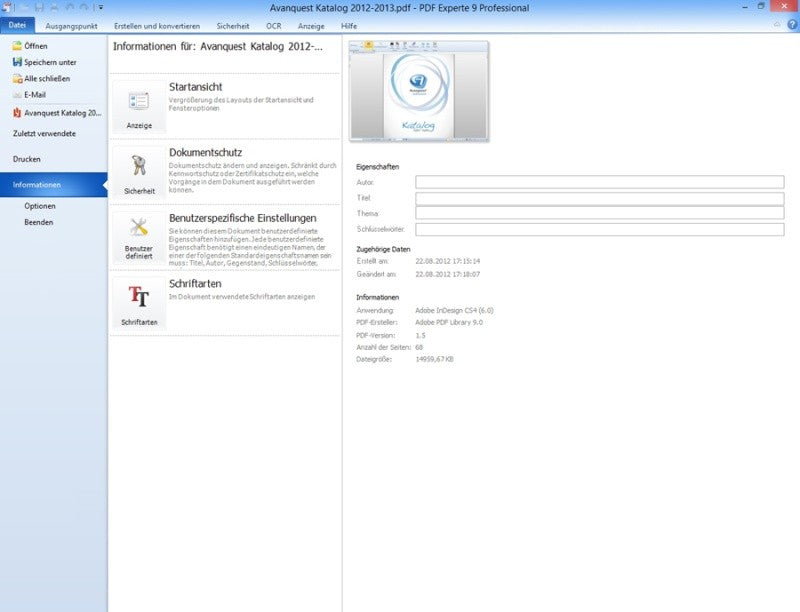This screenshot has height=612, width=800.
Task: Click the 'Informationen für: Avanquest Katalog' heading
Action: click(x=218, y=47)
